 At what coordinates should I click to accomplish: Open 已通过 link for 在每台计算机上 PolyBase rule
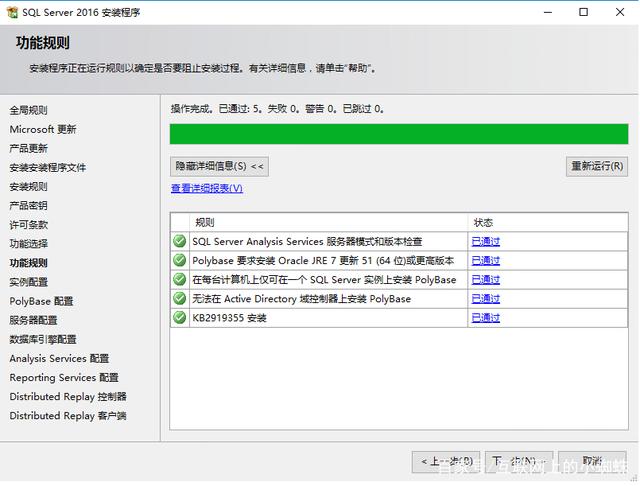(x=486, y=280)
